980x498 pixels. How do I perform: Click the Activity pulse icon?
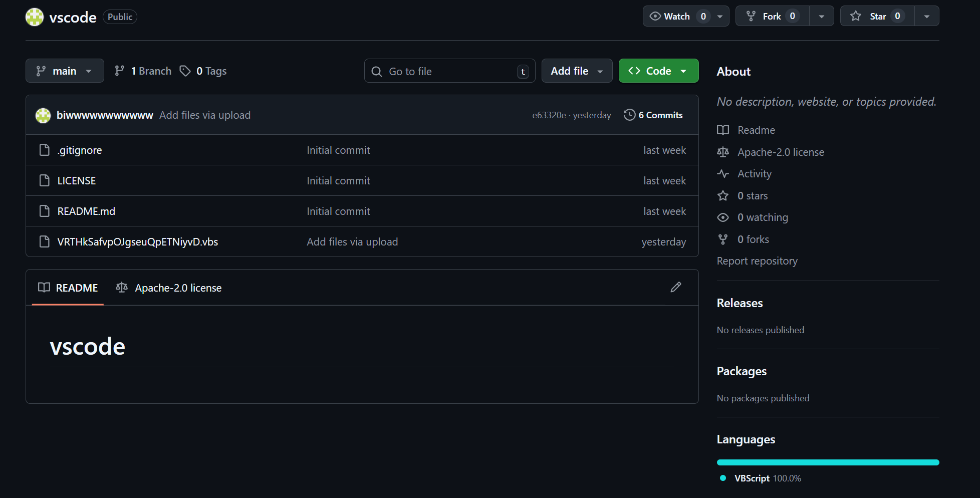[723, 173]
